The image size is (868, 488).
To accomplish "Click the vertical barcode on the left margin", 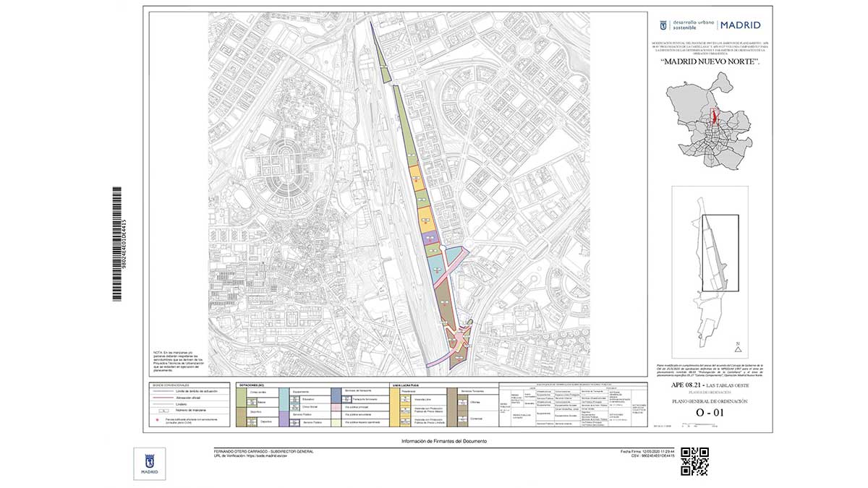I will click(x=117, y=244).
